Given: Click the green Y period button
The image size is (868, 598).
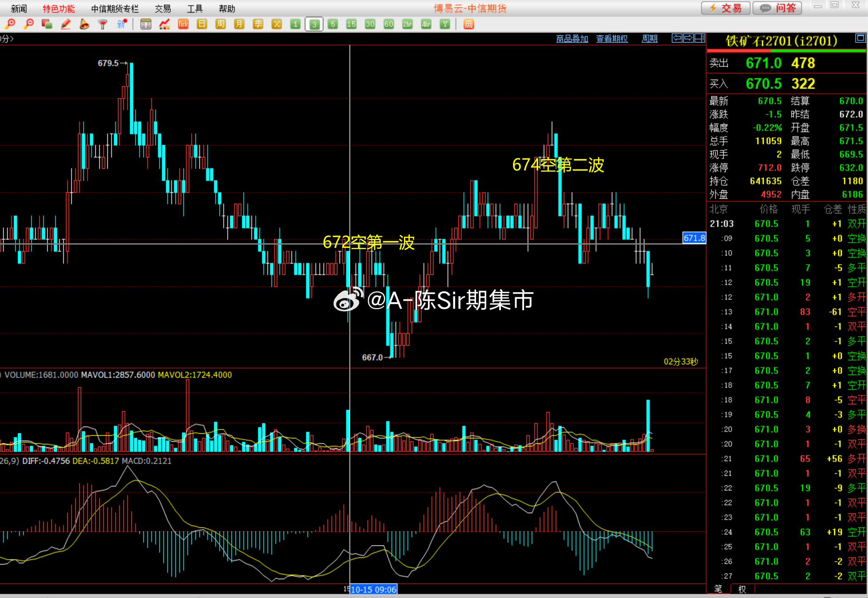Looking at the screenshot, I should point(445,24).
